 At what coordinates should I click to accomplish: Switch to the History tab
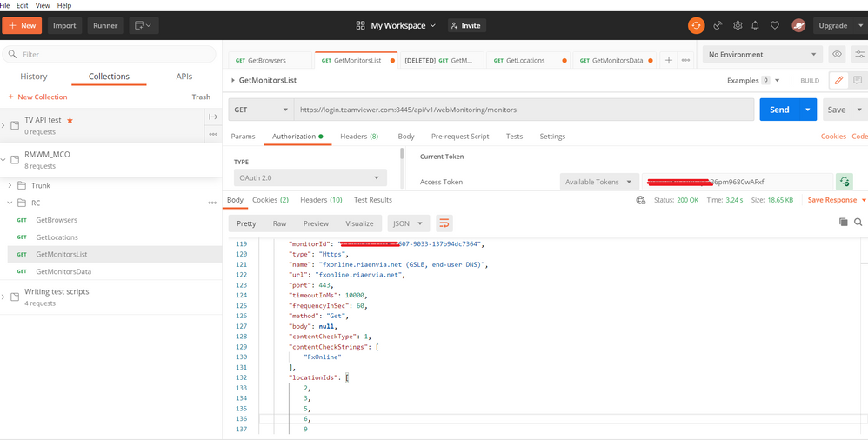click(x=34, y=77)
